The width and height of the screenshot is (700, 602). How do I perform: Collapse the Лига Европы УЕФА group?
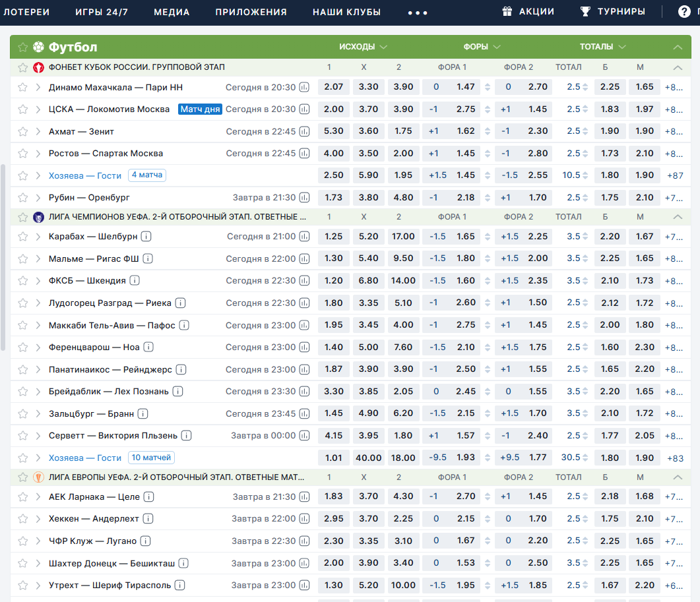(678, 477)
